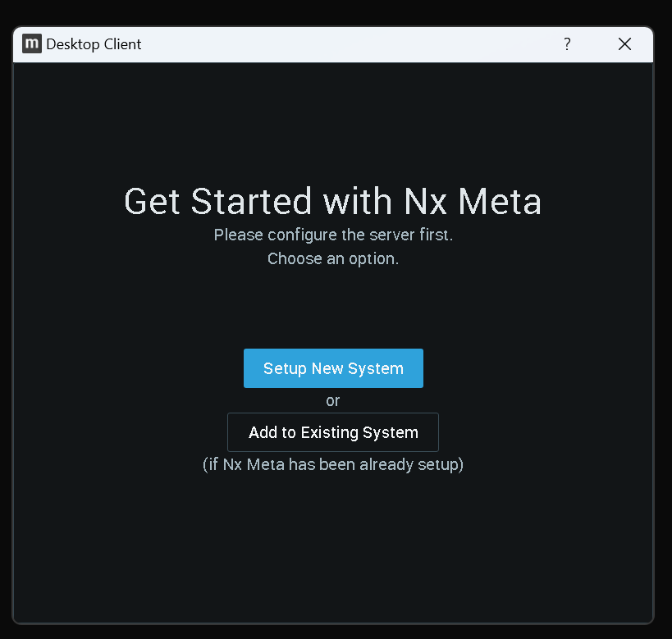Start configuration with Setup New System

[x=333, y=368]
